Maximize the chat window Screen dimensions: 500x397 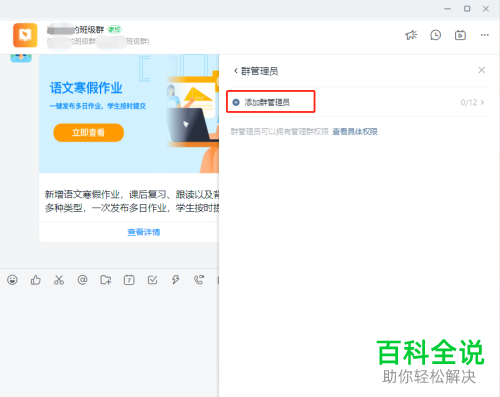point(467,9)
